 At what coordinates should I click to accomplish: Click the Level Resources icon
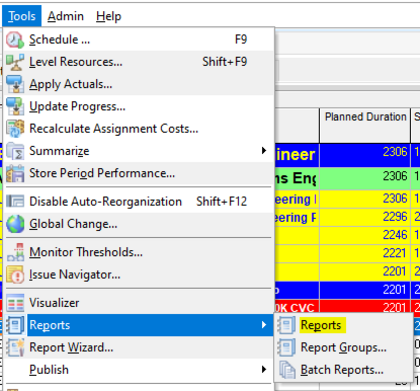(15, 62)
